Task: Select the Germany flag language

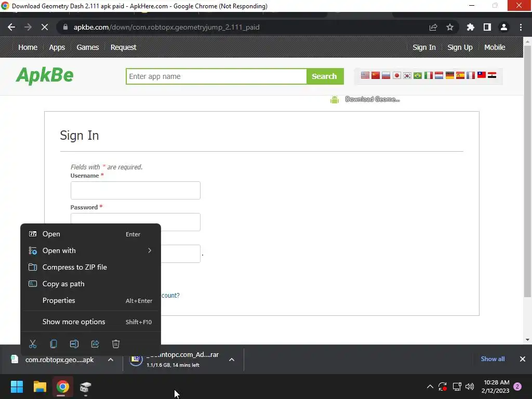Action: coord(449,75)
